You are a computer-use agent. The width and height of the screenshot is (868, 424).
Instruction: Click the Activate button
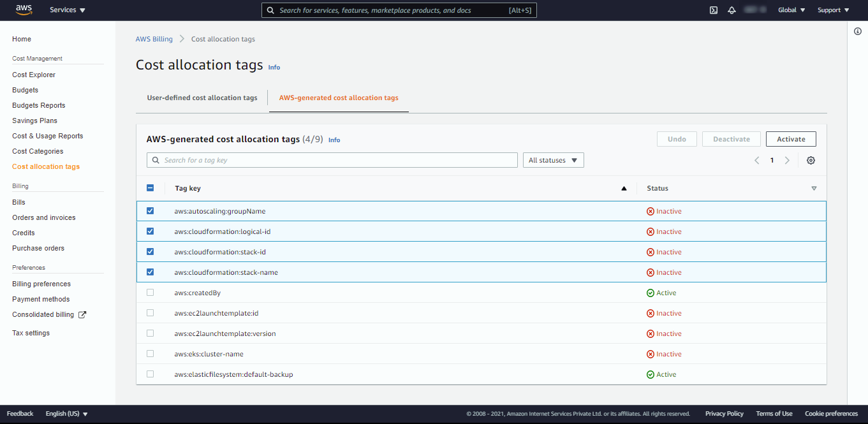click(791, 139)
